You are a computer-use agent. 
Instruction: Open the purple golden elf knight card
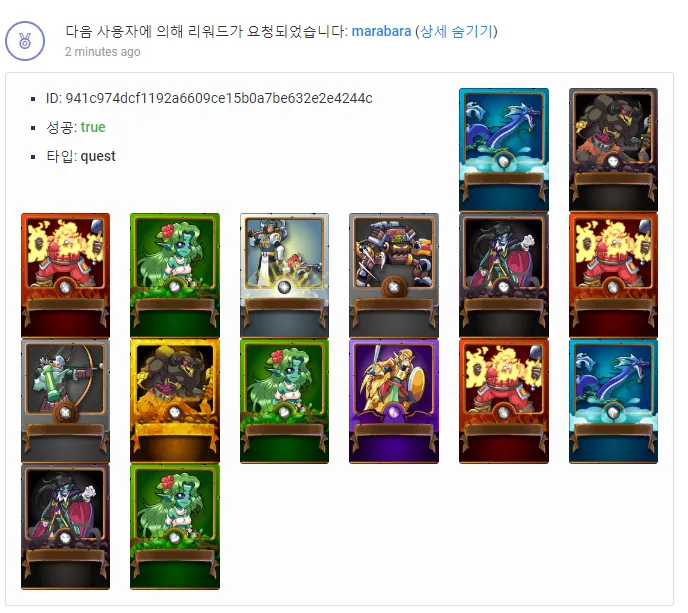(394, 401)
